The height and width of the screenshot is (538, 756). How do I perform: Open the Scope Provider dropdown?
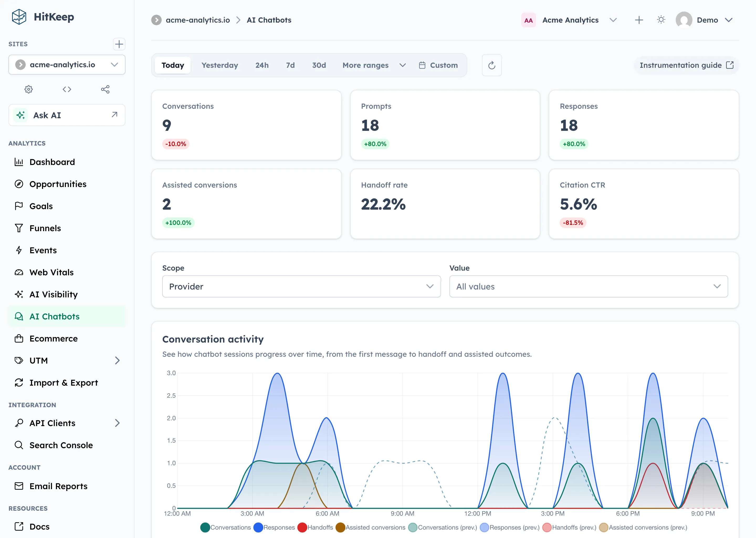tap(301, 286)
